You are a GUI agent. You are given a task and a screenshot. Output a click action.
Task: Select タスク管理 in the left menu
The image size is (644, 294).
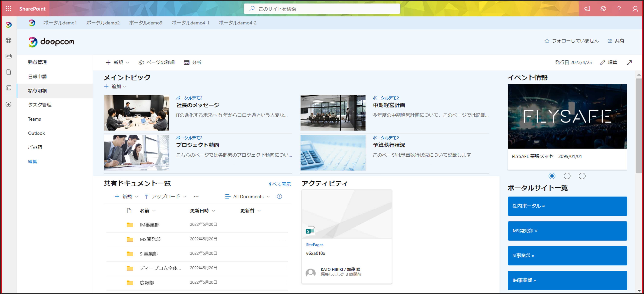tap(40, 105)
